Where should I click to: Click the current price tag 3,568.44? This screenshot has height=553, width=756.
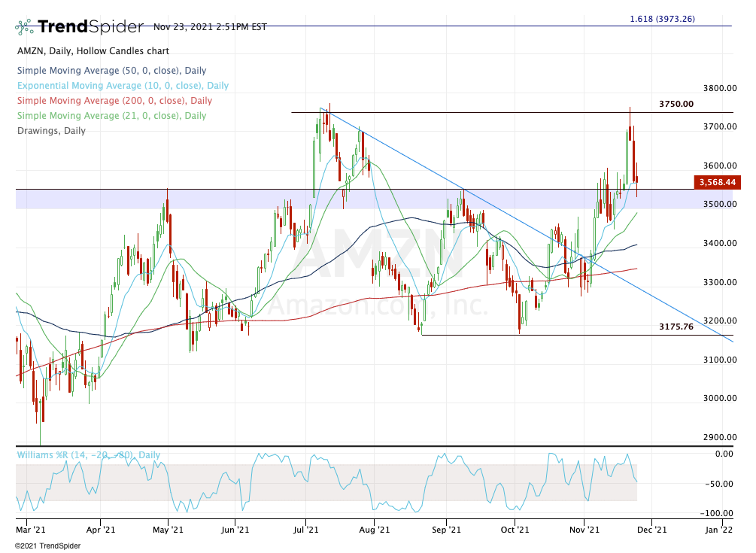[718, 182]
